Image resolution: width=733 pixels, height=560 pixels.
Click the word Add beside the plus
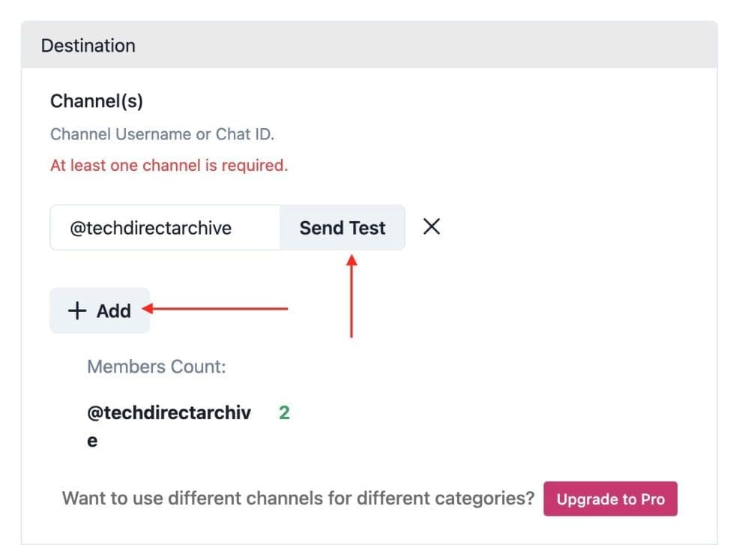[x=114, y=311]
